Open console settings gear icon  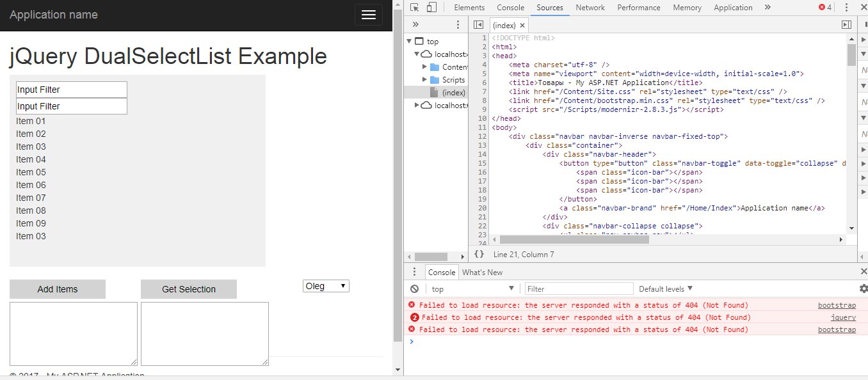[x=864, y=289]
